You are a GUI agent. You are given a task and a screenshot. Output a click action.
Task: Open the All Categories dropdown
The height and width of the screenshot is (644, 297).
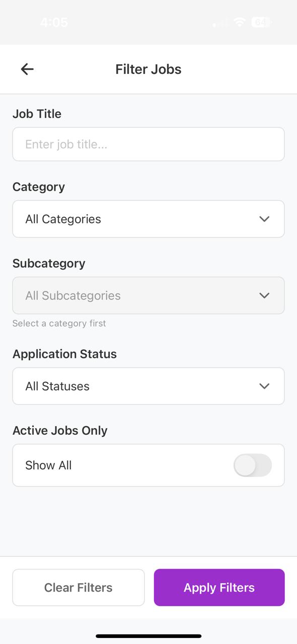148,219
